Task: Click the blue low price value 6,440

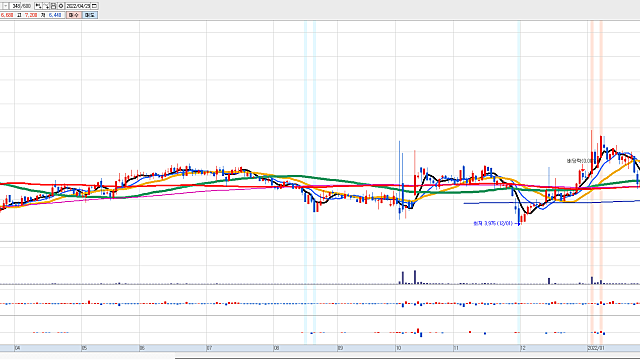Action: pos(55,15)
